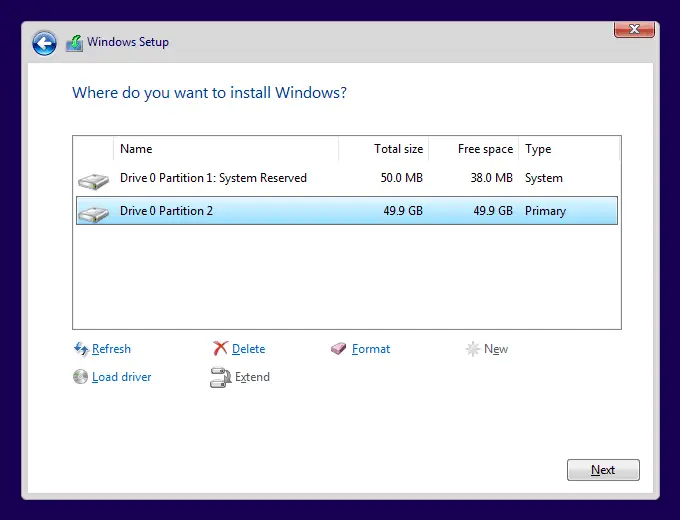Sort by the Free space column header
Screen dimensions: 680x520
coord(474,149)
